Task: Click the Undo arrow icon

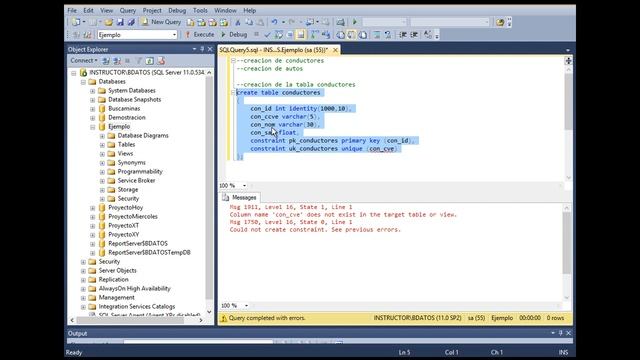Action: [x=274, y=22]
